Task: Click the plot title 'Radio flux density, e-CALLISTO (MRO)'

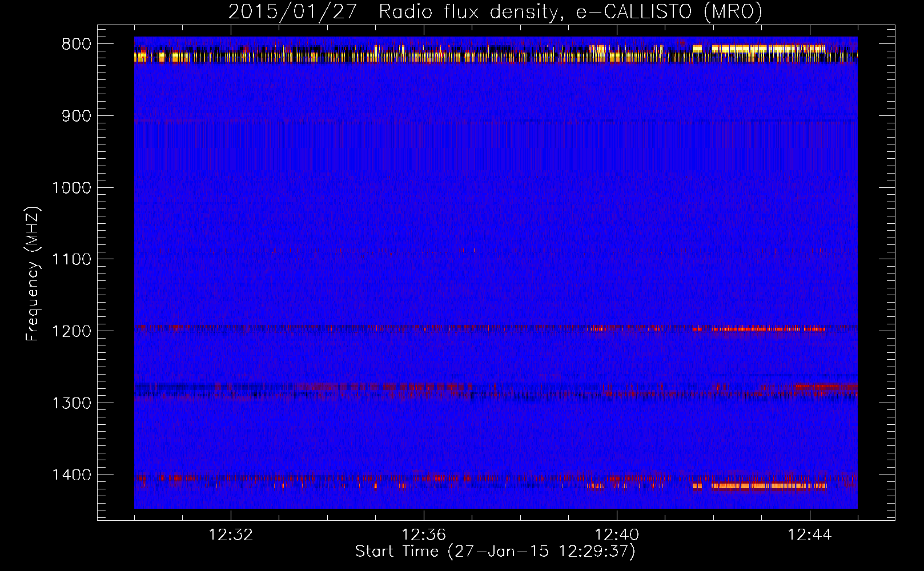Action: pyautogui.click(x=570, y=11)
